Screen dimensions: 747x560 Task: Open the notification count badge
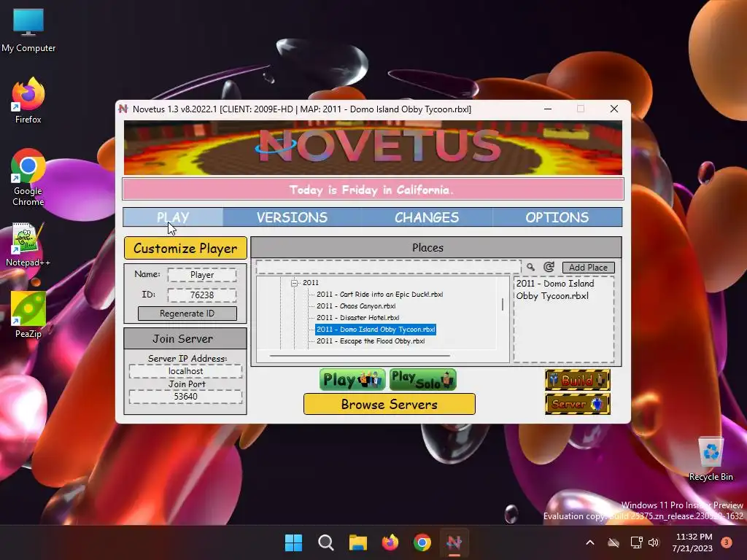tap(726, 542)
